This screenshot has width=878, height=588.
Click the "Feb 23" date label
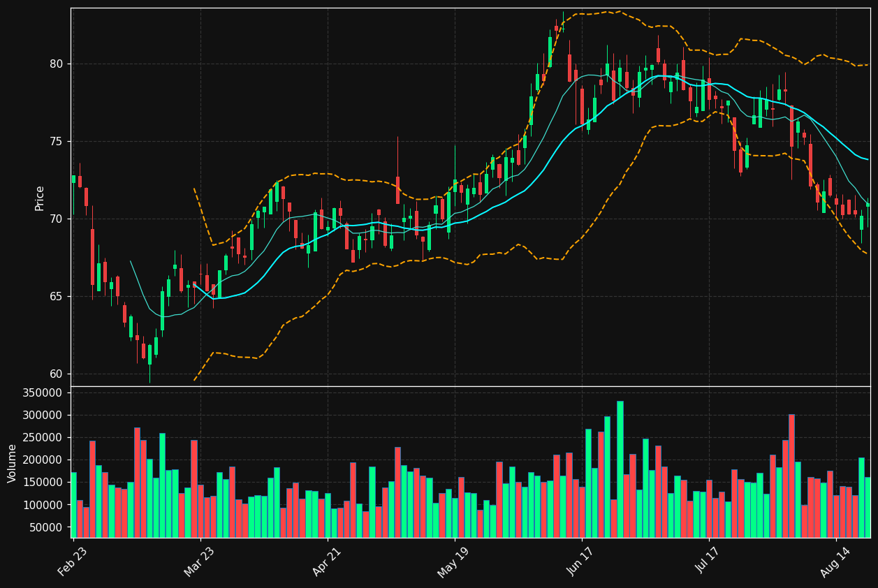pyautogui.click(x=73, y=561)
